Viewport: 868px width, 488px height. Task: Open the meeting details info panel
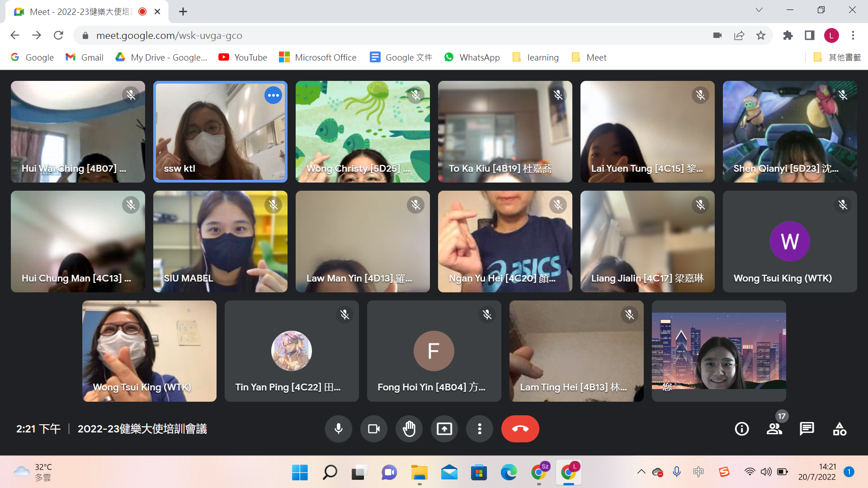pos(741,429)
